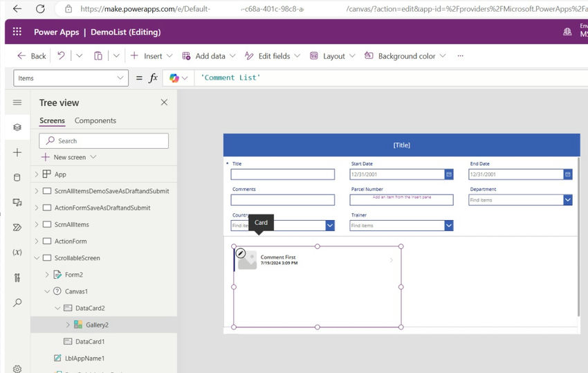Open the Department dropdown arrow
The width and height of the screenshot is (588, 373).
(x=568, y=199)
